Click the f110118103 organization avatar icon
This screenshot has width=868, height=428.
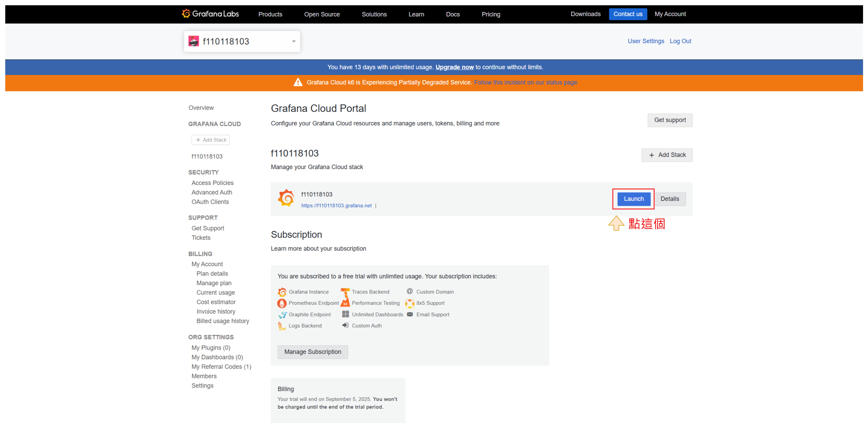tap(193, 41)
